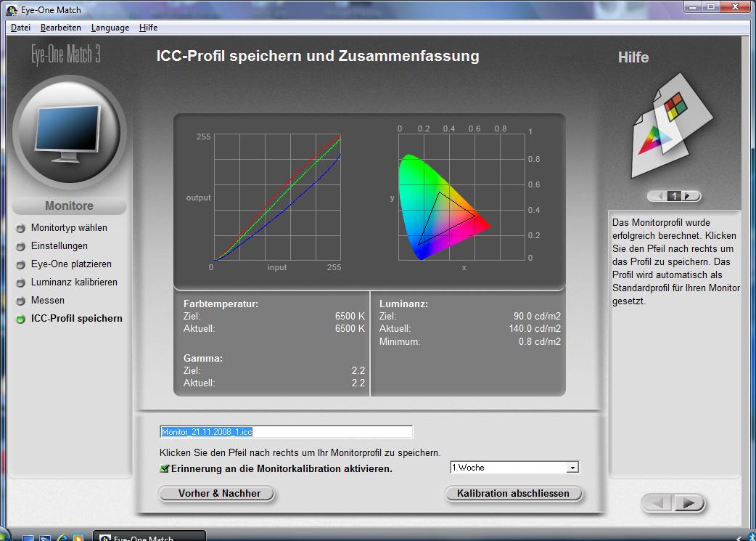Select the Messen step
This screenshot has width=756, height=541.
pyautogui.click(x=48, y=300)
